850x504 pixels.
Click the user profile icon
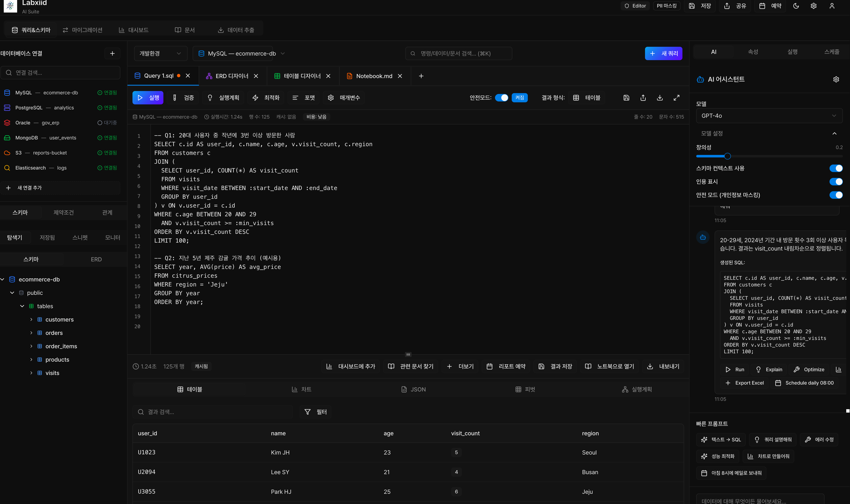(832, 6)
